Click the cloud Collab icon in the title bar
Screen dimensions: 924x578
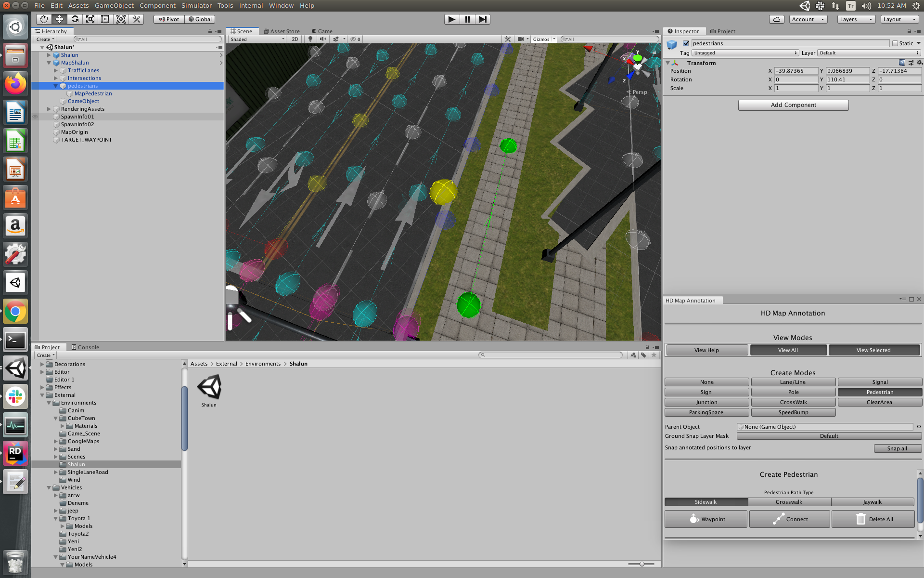point(776,19)
